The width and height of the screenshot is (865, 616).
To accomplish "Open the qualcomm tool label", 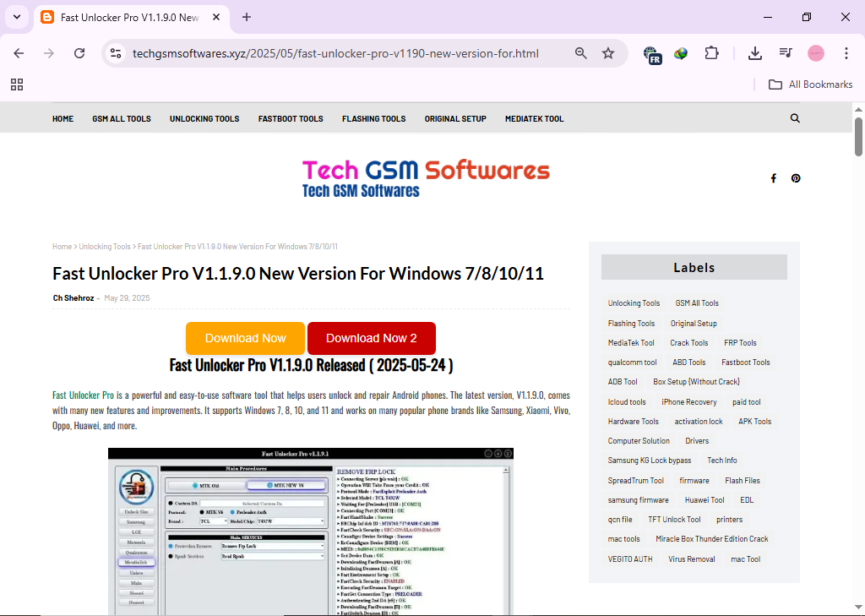I will pos(632,363).
